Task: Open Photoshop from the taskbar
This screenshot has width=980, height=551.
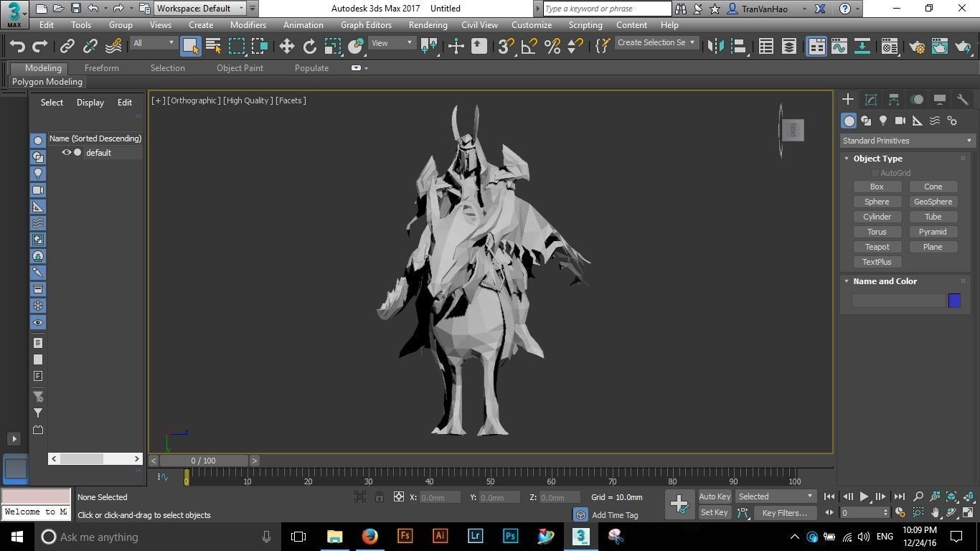Action: (x=511, y=537)
